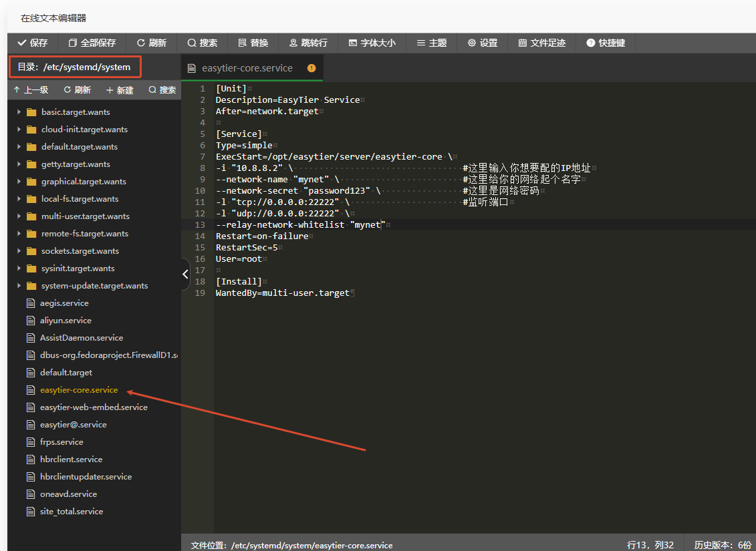Click the 保存 (Save) toolbar button
The width and height of the screenshot is (756, 551).
32,43
